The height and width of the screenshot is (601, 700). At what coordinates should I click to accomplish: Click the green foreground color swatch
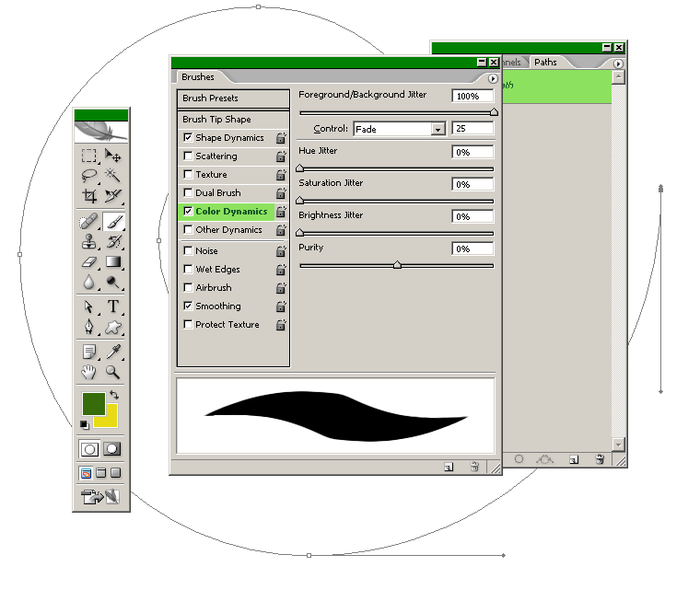93,403
